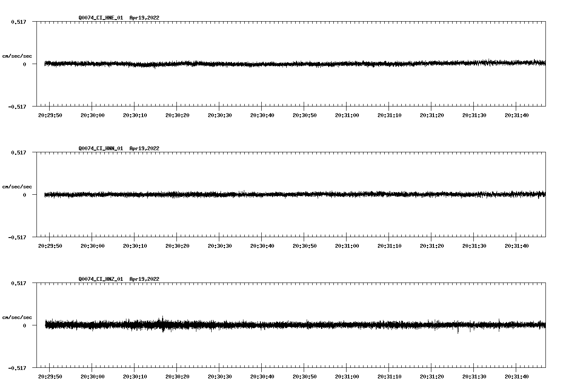The width and height of the screenshot is (576, 392).
Task: Click the 20:31:40 time label on HNE plot
Action: pyautogui.click(x=517, y=115)
